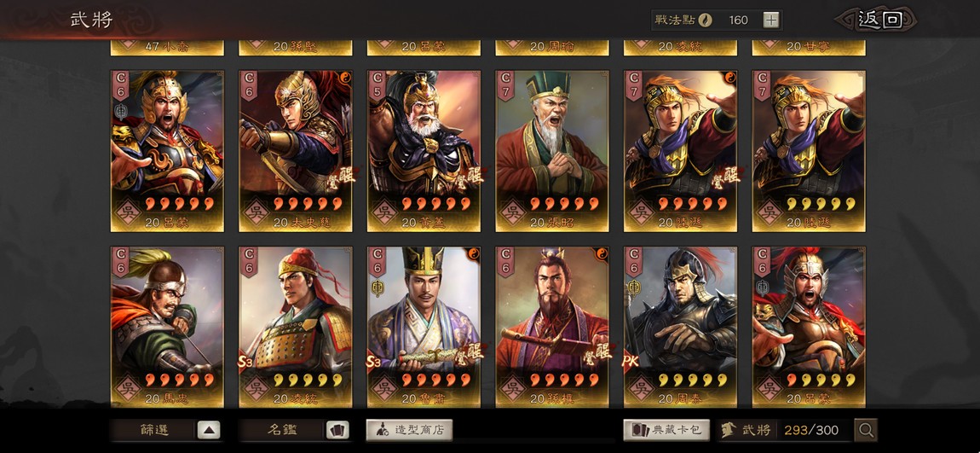The height and width of the screenshot is (453, 980).
Task: Expand the 篩選 filter with the up arrow
Action: coord(209,430)
